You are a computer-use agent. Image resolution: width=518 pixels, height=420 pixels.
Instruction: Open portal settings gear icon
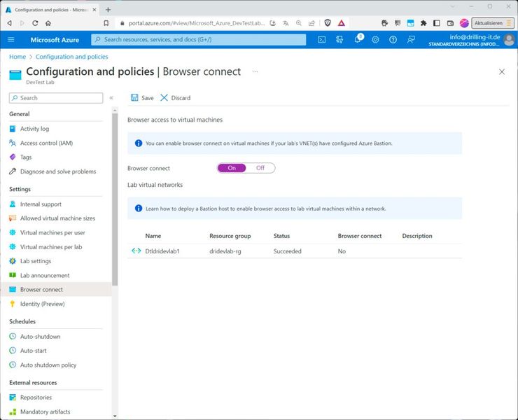(x=375, y=40)
